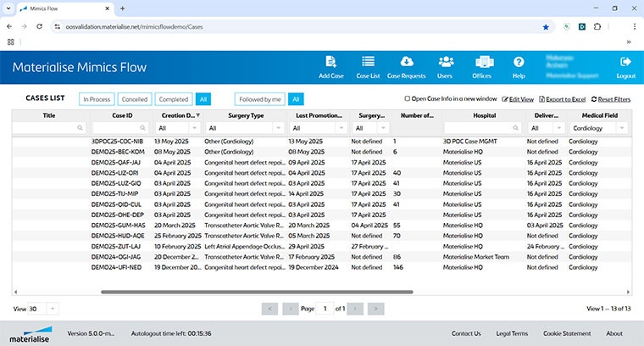Click the browser forward arrow
The width and height of the screenshot is (644, 346).
(x=25, y=26)
